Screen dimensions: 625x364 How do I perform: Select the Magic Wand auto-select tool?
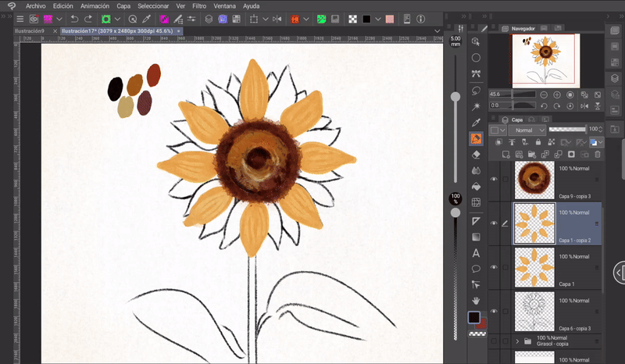click(x=476, y=106)
